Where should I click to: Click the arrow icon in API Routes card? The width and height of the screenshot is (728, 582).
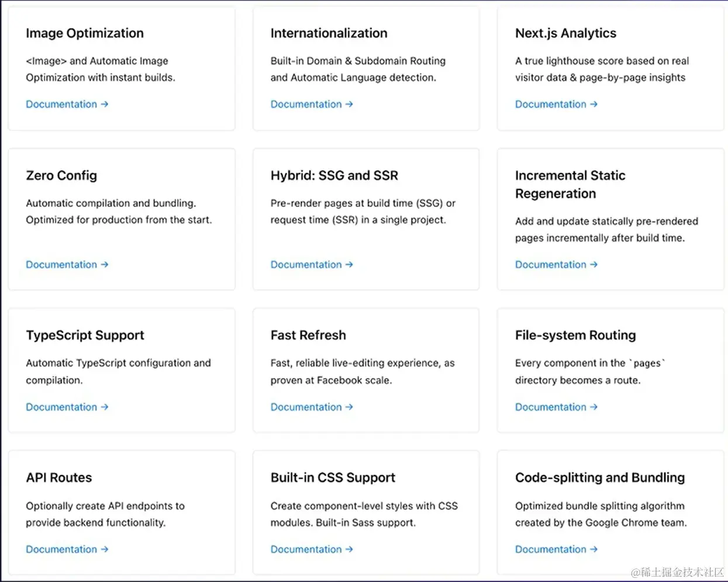105,549
